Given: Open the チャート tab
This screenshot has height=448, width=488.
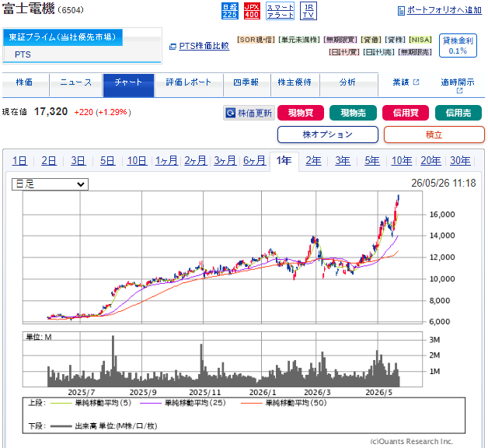Looking at the screenshot, I should click(128, 86).
